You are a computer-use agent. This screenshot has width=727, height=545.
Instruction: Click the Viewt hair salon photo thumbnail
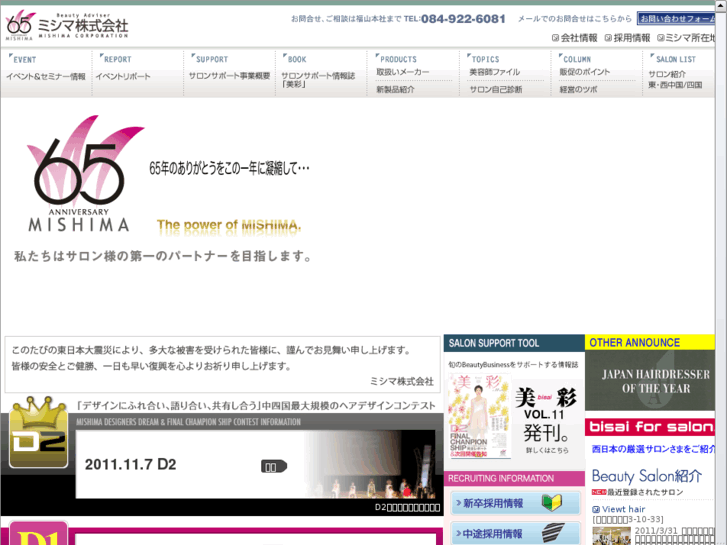tap(612, 536)
